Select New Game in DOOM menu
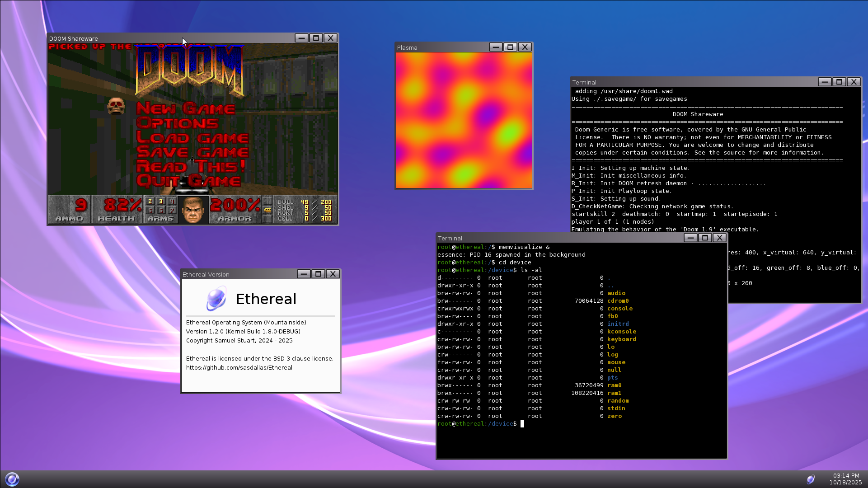The image size is (868, 488). pos(185,108)
